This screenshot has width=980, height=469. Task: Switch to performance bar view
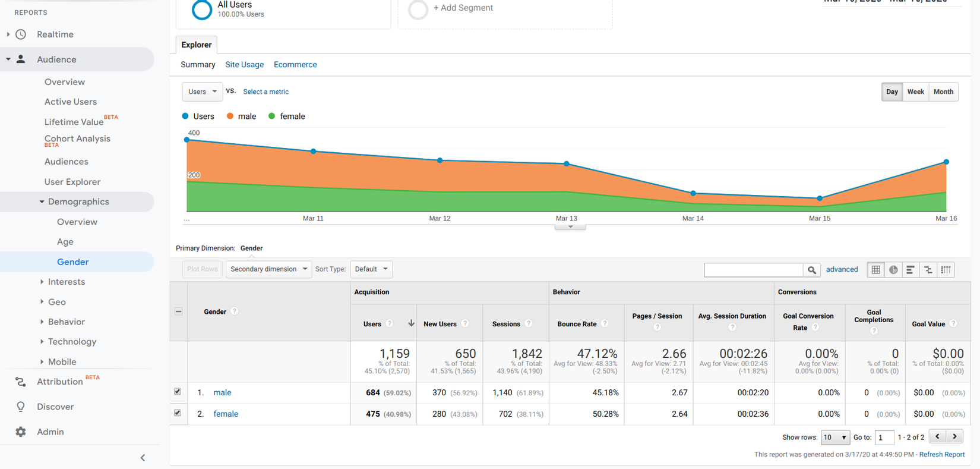911,270
